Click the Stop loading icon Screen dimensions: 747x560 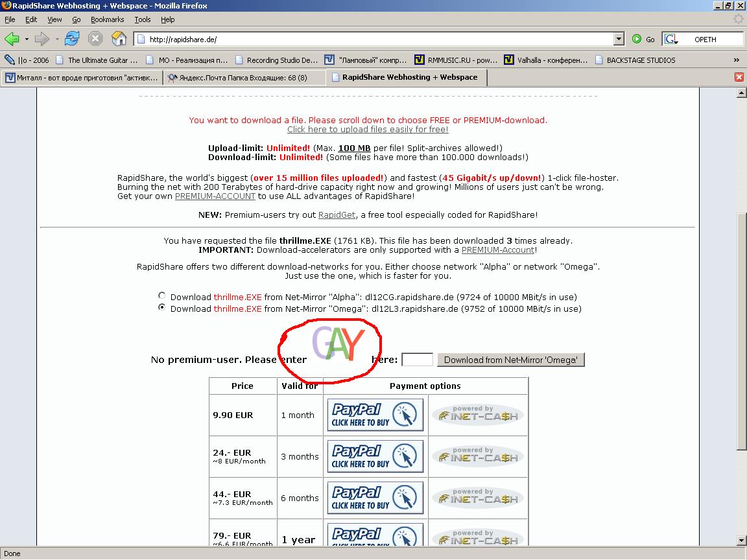(95, 39)
